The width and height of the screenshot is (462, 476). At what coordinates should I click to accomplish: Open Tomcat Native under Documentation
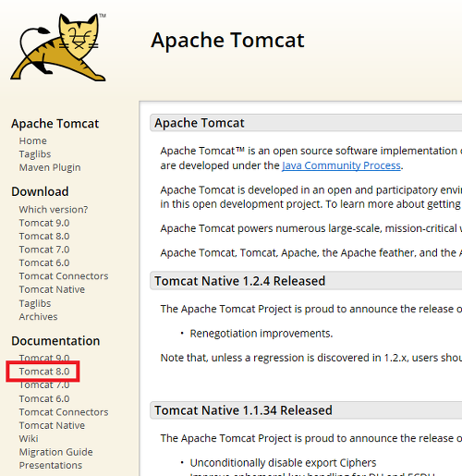point(52,425)
